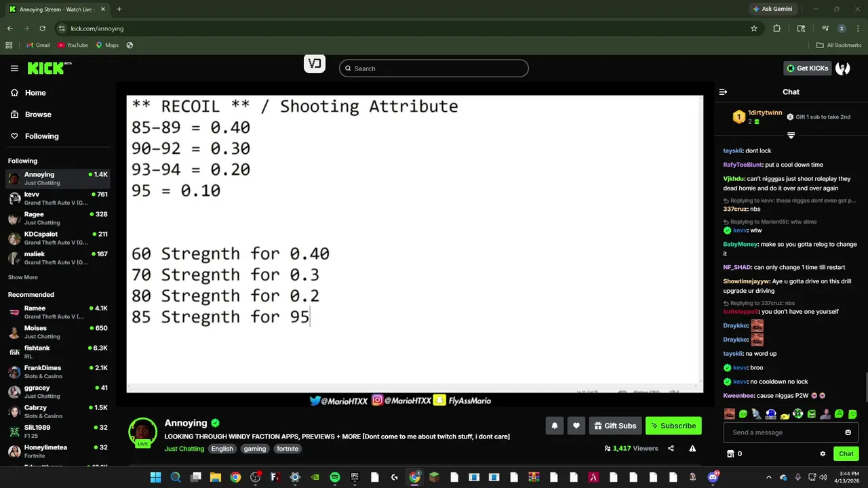Click the fortnite tag

tap(288, 449)
